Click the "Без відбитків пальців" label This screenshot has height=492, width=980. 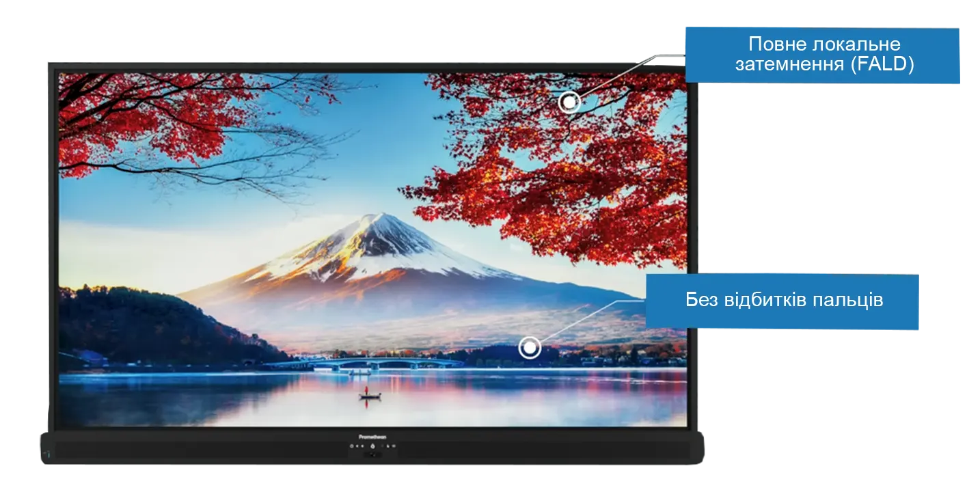pos(784,301)
